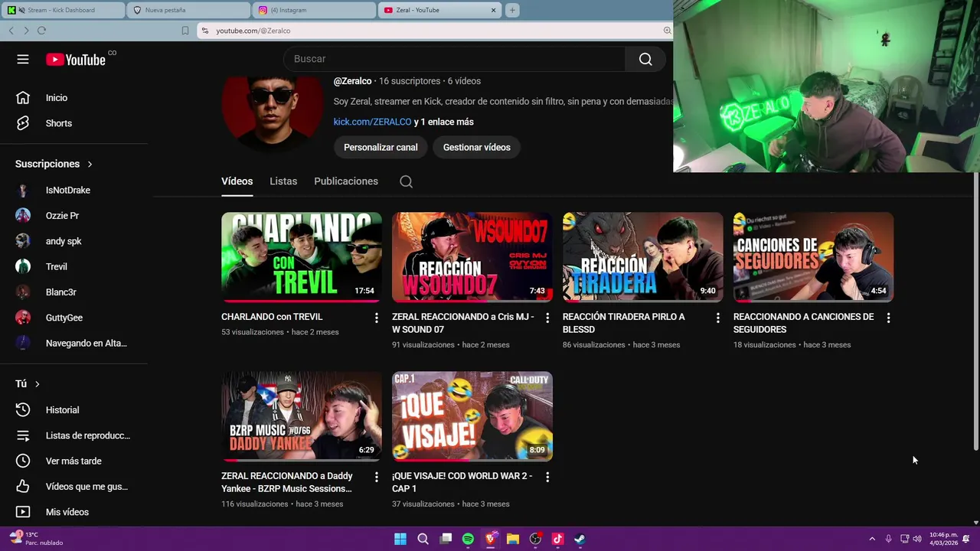980x551 pixels.
Task: Switch to Stream - Kick Dashboard browser tab
Action: pos(63,10)
